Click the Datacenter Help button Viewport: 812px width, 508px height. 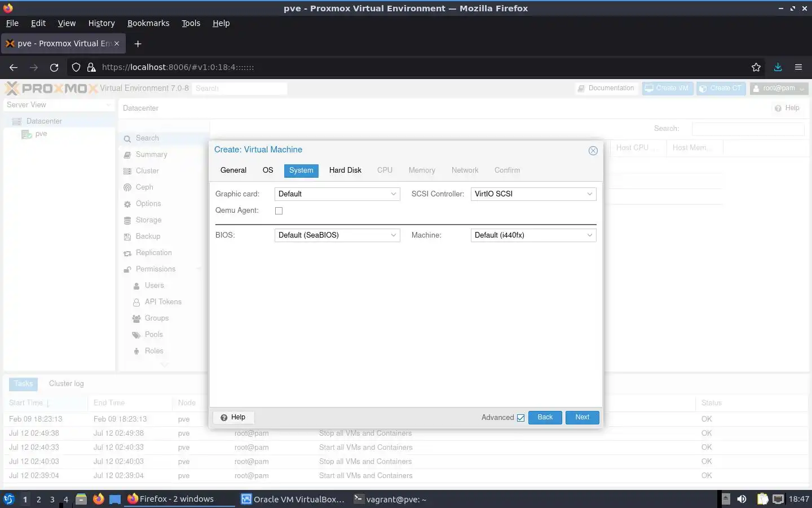[x=787, y=108]
